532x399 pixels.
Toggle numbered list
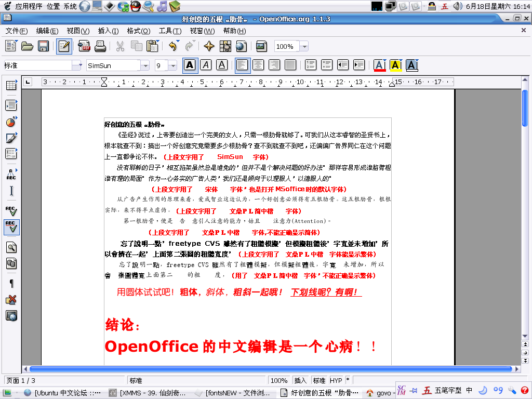point(311,65)
